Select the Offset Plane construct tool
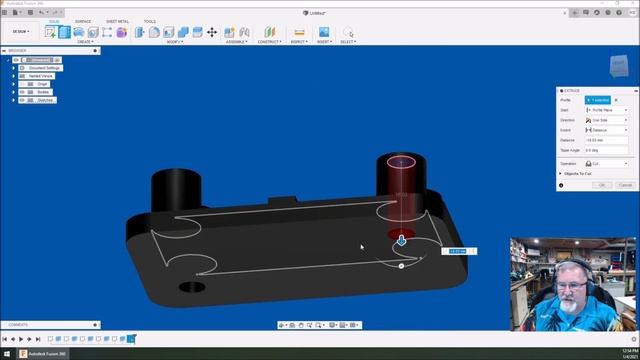The image size is (640, 360). 269,32
